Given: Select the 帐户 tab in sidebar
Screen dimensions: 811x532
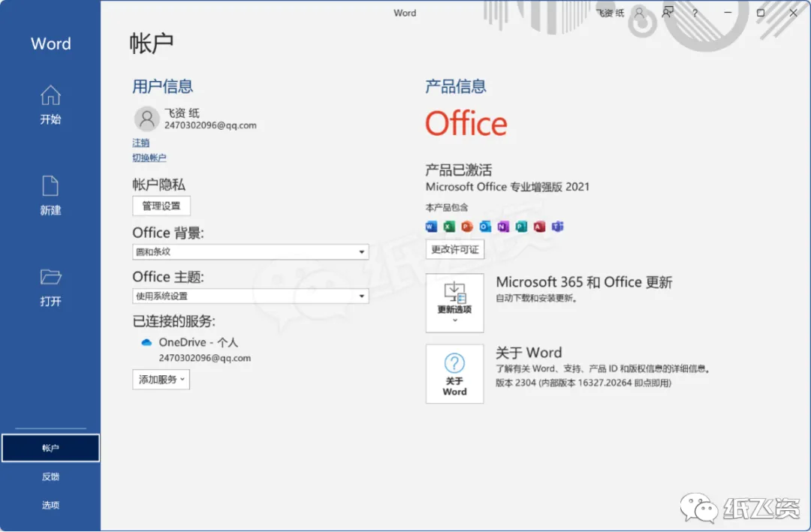Looking at the screenshot, I should click(50, 448).
